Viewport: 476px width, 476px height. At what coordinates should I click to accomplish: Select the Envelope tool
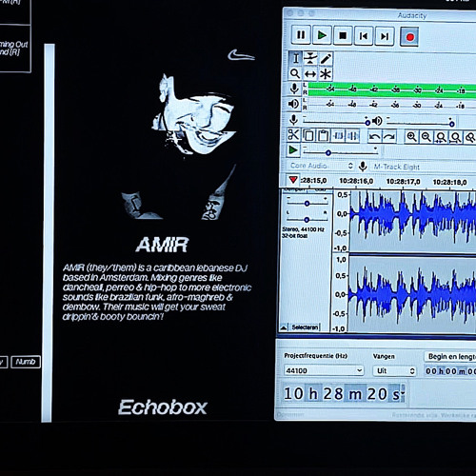310,59
